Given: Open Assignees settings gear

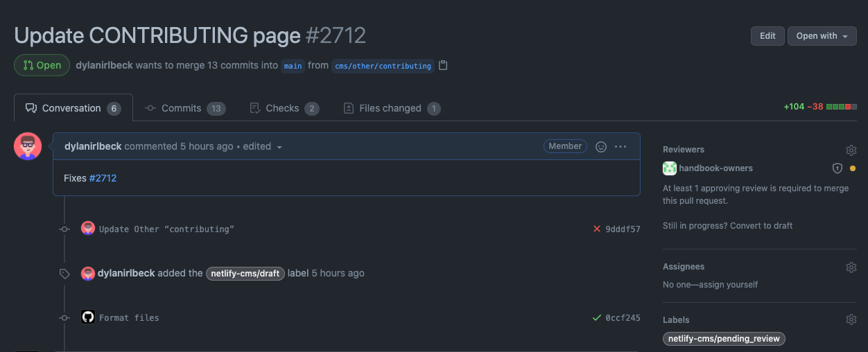Looking at the screenshot, I should pyautogui.click(x=851, y=267).
